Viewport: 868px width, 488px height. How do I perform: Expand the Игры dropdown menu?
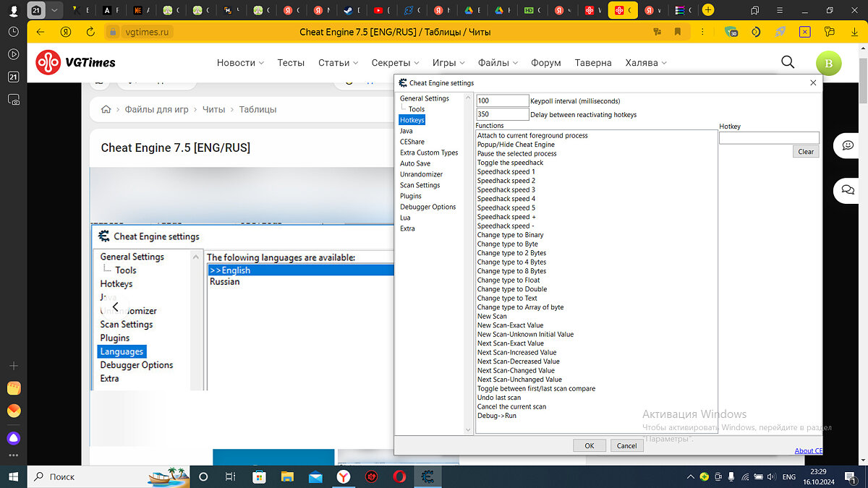448,63
